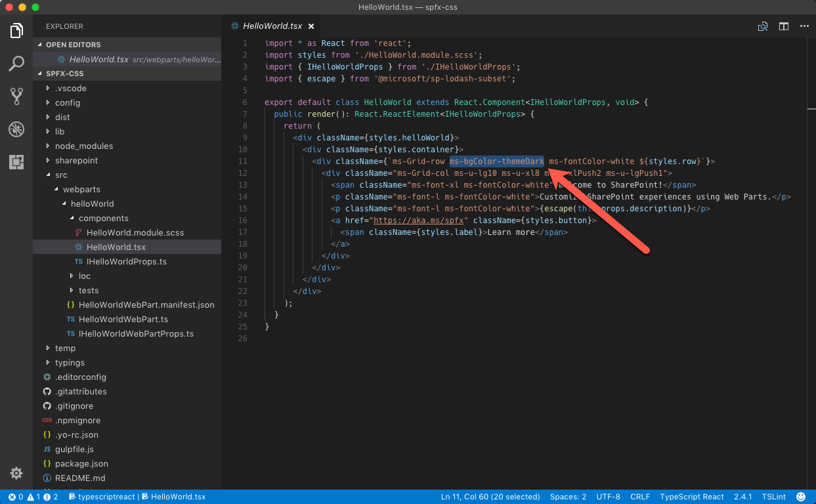Click the smiley feedback icon in status bar
This screenshot has width=816, height=504.
click(x=801, y=497)
